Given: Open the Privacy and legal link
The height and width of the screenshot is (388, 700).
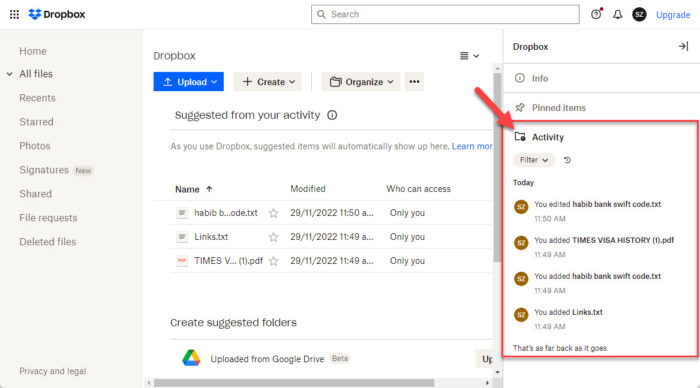Looking at the screenshot, I should pyautogui.click(x=52, y=371).
